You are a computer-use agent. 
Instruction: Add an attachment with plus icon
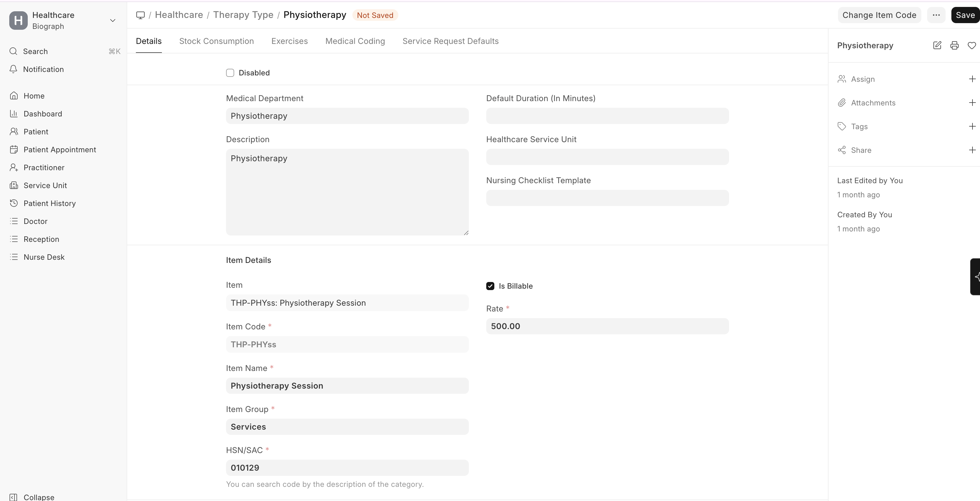tap(972, 103)
